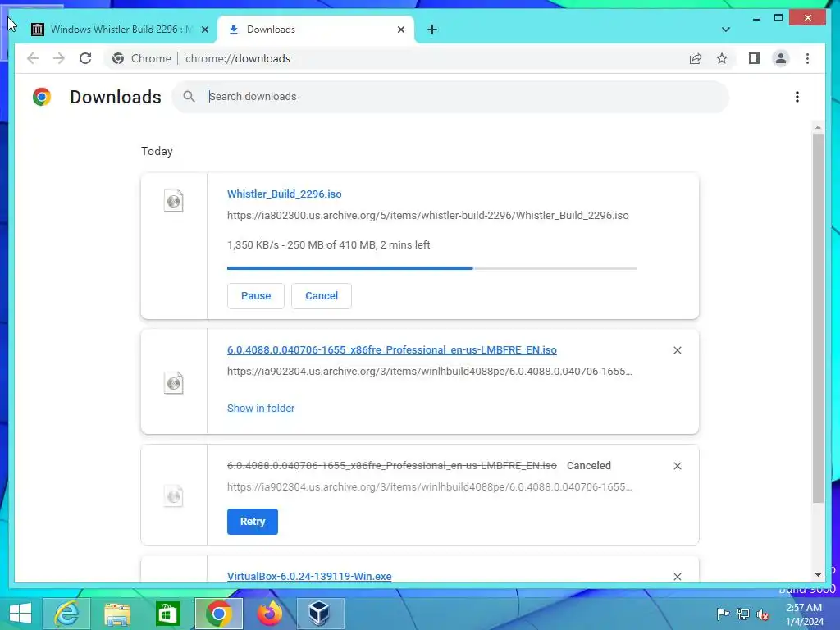The height and width of the screenshot is (630, 840).
Task: Open the Whistler_Build_2296.iso file link
Action: tap(284, 194)
